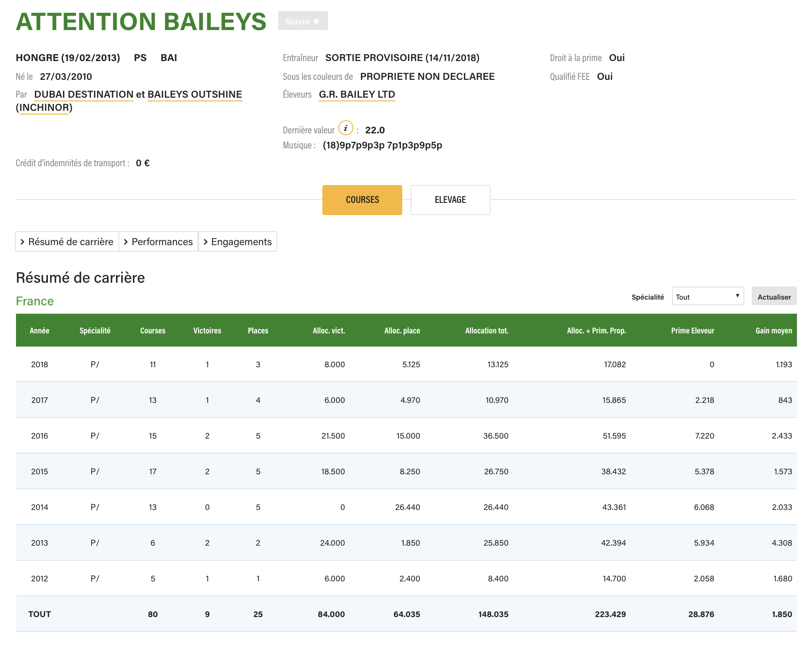
Task: Jump to Résumé de carrière section
Action: (67, 242)
